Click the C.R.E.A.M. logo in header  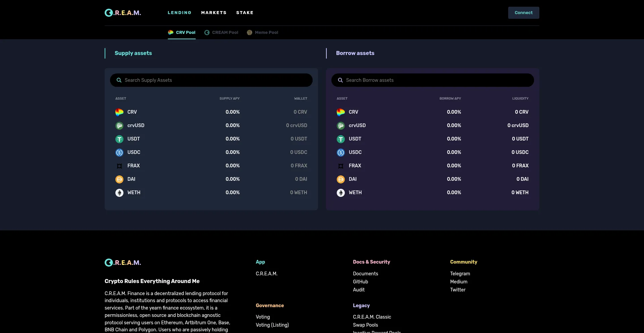123,13
